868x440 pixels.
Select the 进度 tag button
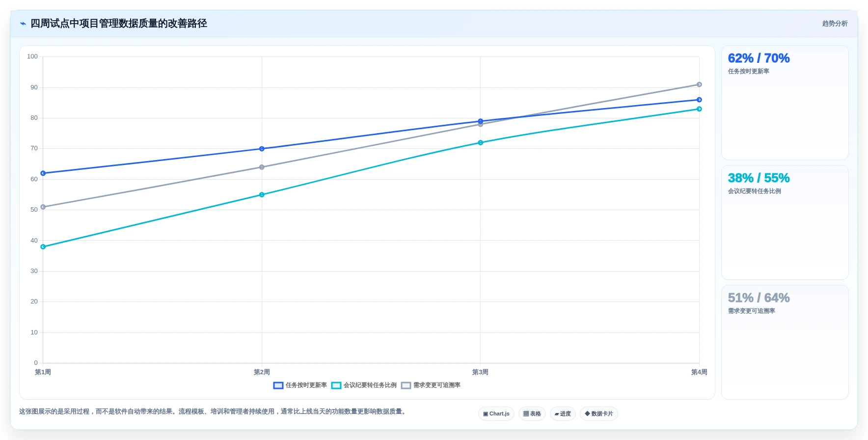[x=563, y=413]
